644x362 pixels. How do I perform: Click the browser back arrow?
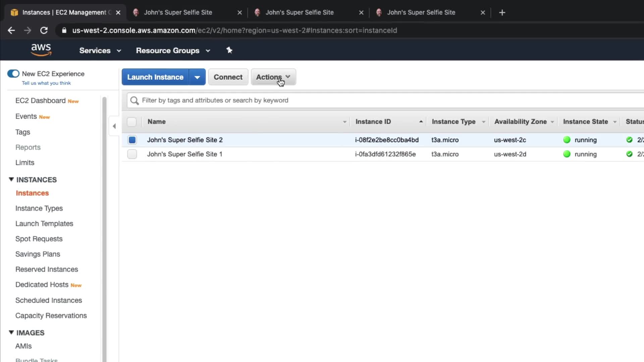[11, 31]
